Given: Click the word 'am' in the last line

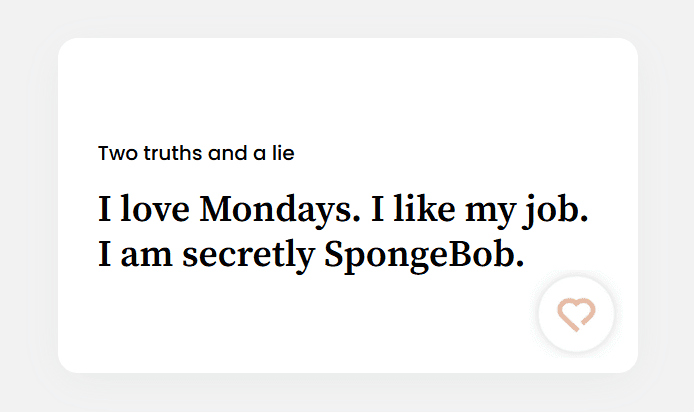Looking at the screenshot, I should [x=148, y=255].
